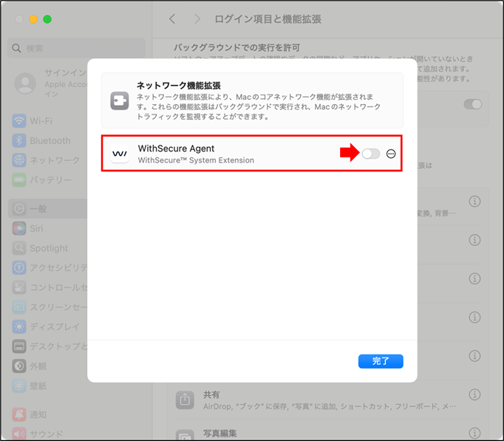
Task: Open Bluetooth settings in the sidebar
Action: tap(50, 140)
